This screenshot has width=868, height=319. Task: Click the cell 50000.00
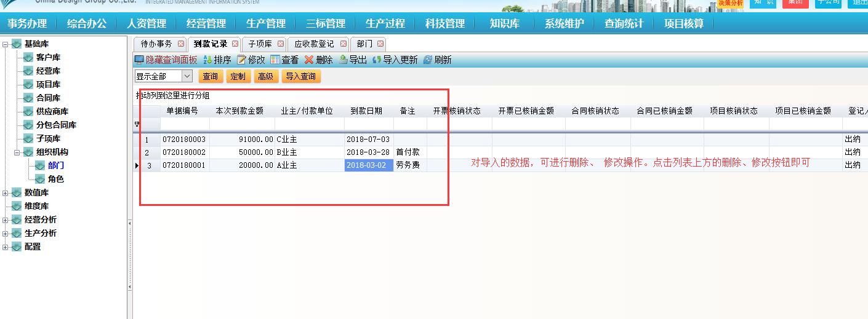242,152
